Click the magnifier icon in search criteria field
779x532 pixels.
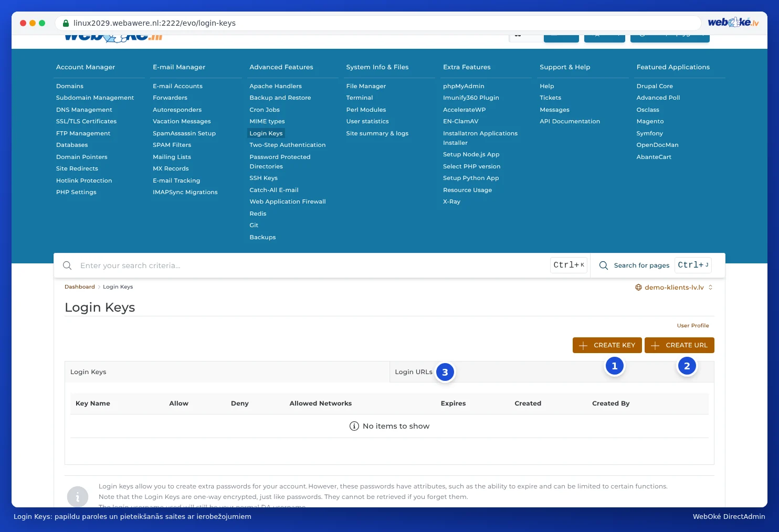tap(67, 265)
